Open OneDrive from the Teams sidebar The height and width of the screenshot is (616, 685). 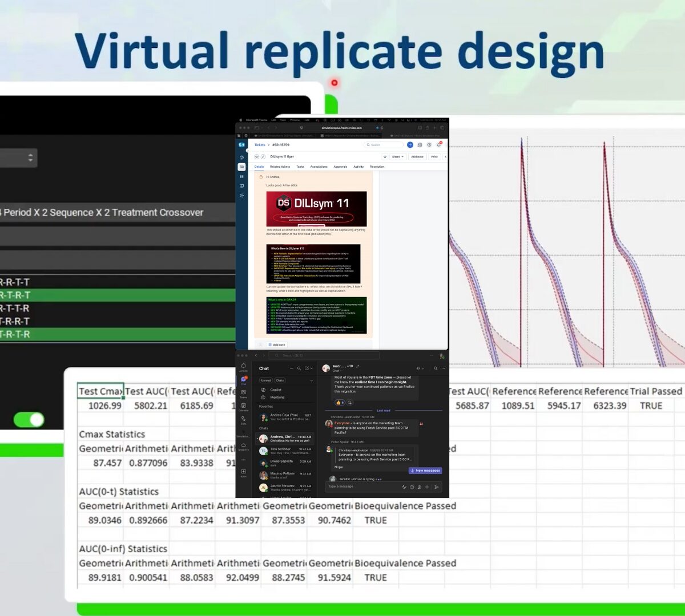click(243, 445)
